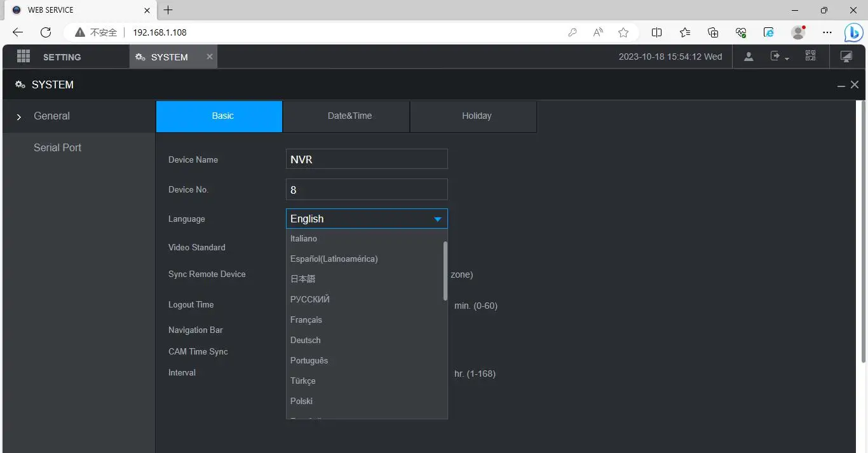Open the Bing Copilot sidebar icon
The width and height of the screenshot is (868, 453).
(853, 32)
